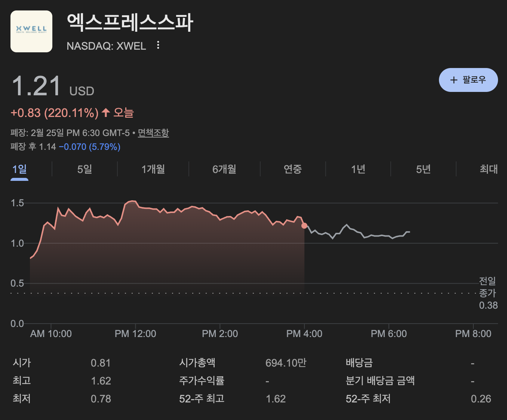
Task: Select the 6개월 chart range tab
Action: [x=224, y=169]
